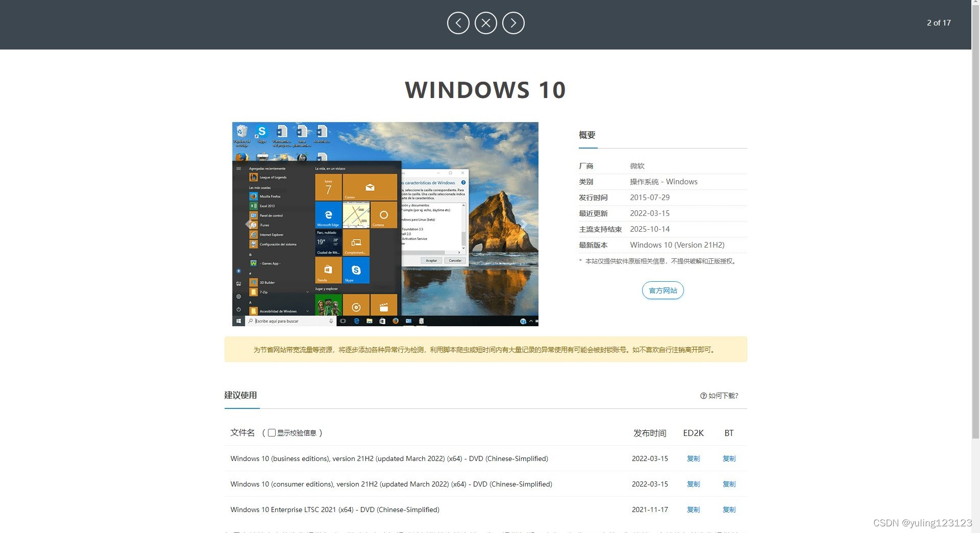Select the 概要 tab heading

pyautogui.click(x=587, y=135)
